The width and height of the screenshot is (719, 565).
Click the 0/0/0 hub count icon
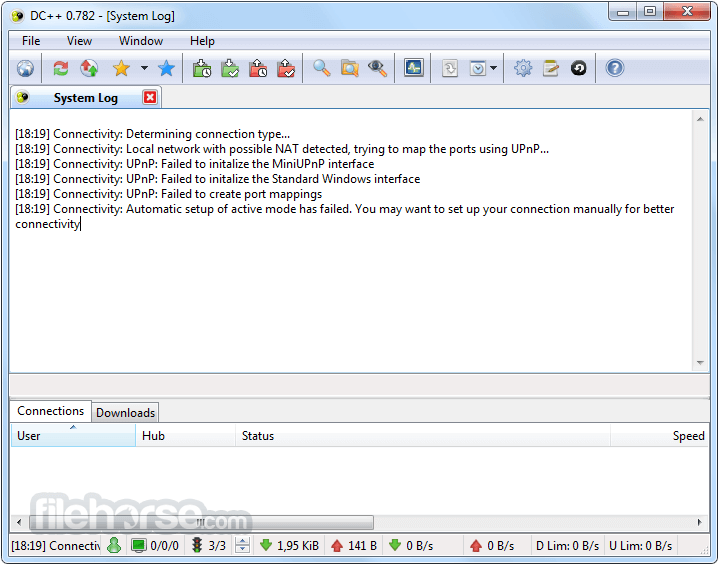pos(138,545)
